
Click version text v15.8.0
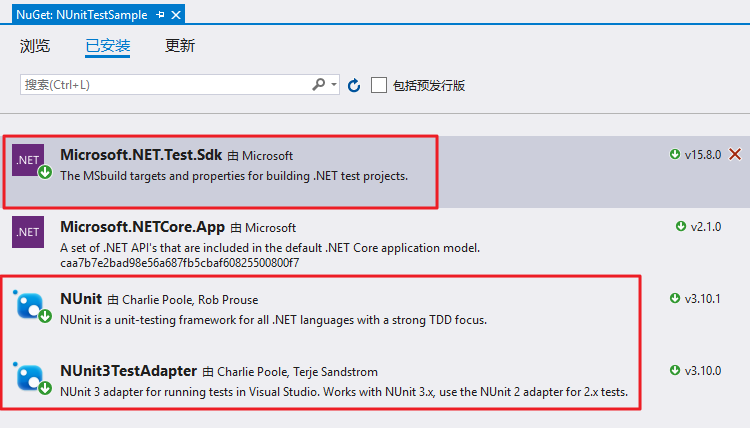click(x=703, y=155)
